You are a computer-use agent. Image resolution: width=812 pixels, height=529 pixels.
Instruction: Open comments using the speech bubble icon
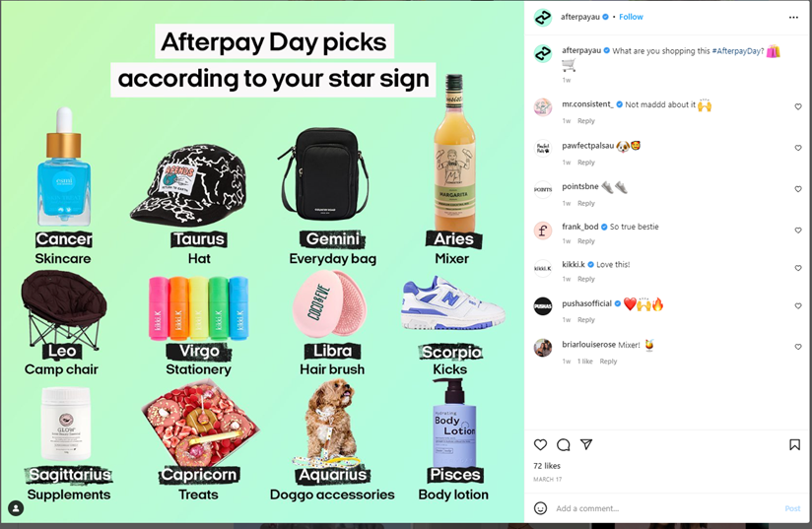tap(564, 444)
